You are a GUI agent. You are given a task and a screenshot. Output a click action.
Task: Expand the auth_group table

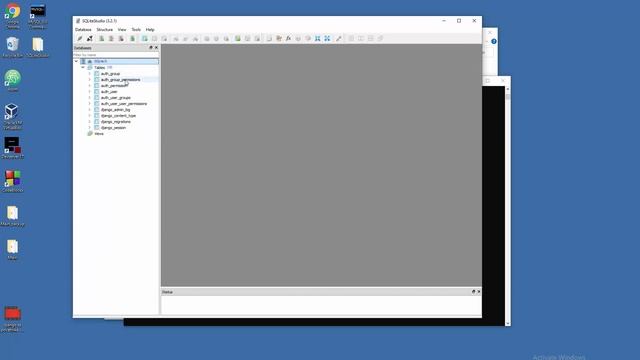(90, 73)
